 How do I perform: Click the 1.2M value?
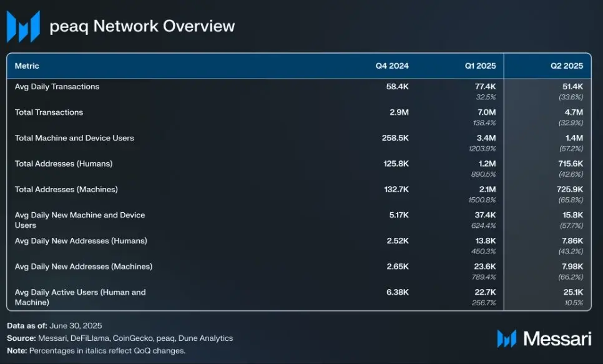[x=487, y=164]
